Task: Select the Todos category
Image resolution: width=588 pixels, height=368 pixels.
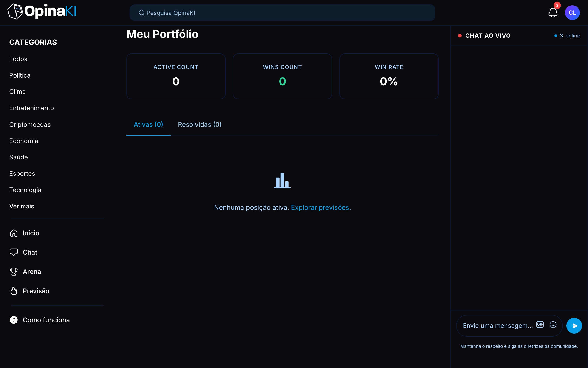Action: (x=18, y=59)
